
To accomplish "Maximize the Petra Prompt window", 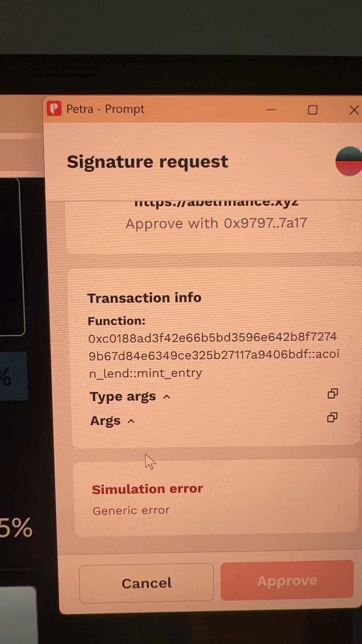I will pos(312,110).
